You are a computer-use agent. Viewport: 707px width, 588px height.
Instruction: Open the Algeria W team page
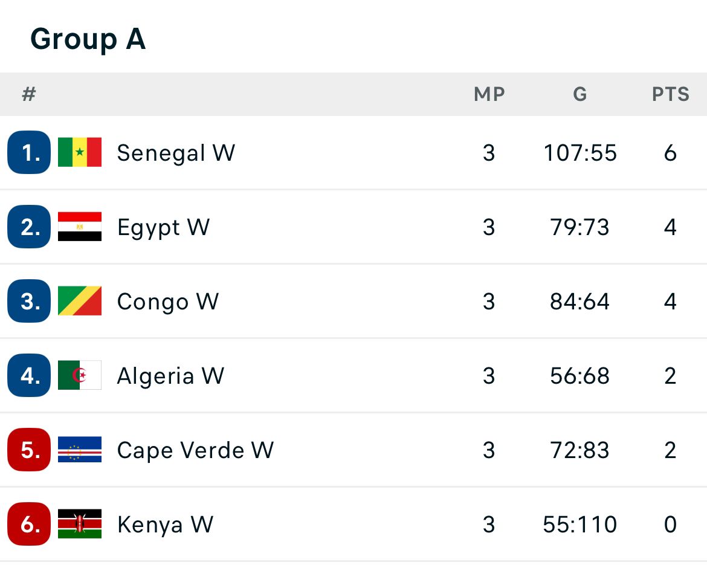coord(170,376)
